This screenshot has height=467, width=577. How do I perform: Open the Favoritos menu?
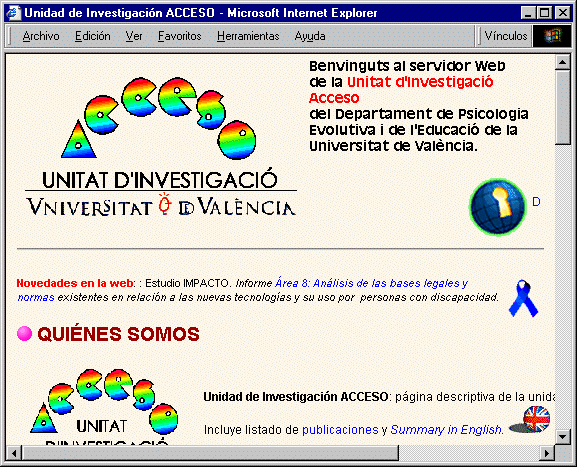[x=180, y=36]
